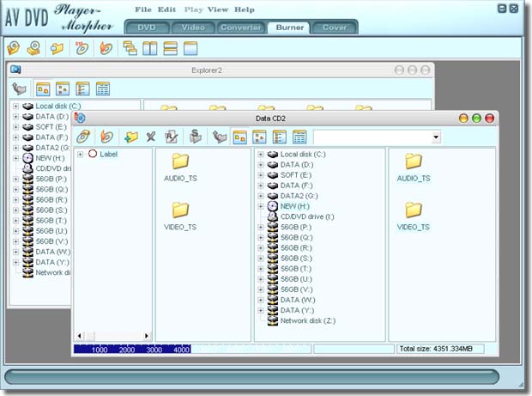Click the label tree scroll right arrow
The width and height of the screenshot is (532, 396).
(146, 336)
